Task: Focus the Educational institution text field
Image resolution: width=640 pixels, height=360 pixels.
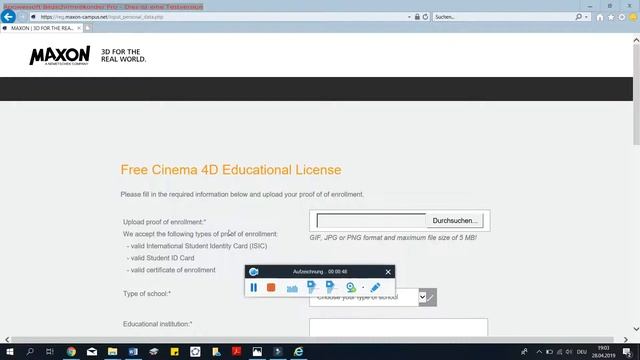Action: click(398, 327)
